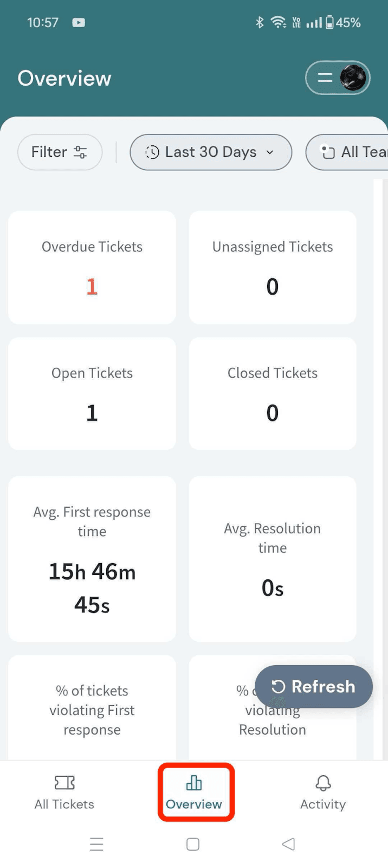Expand the Last 30 Days dropdown
The image size is (388, 868).
point(211,152)
